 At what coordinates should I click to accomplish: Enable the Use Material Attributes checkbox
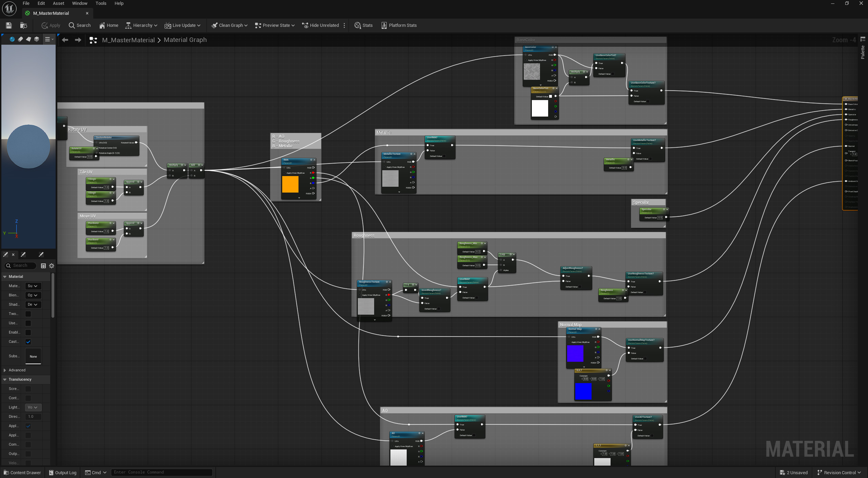[x=28, y=323]
